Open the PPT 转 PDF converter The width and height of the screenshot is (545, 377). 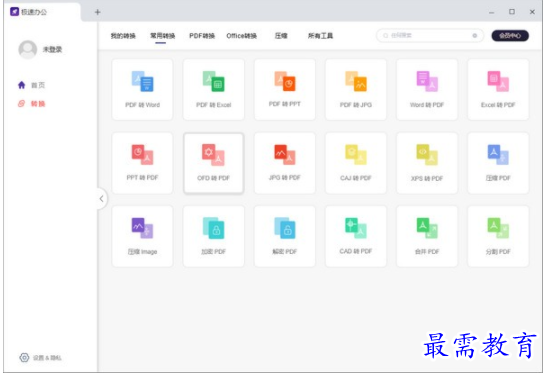tap(142, 163)
